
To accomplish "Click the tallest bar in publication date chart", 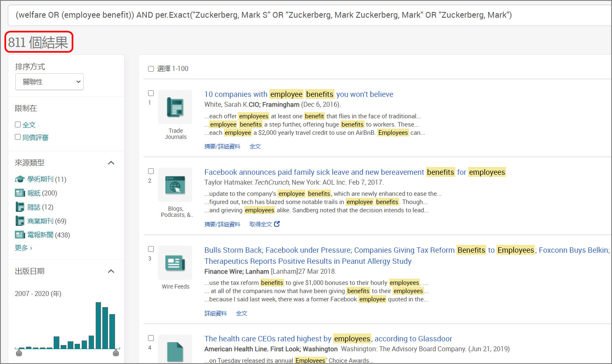I will point(98,325).
